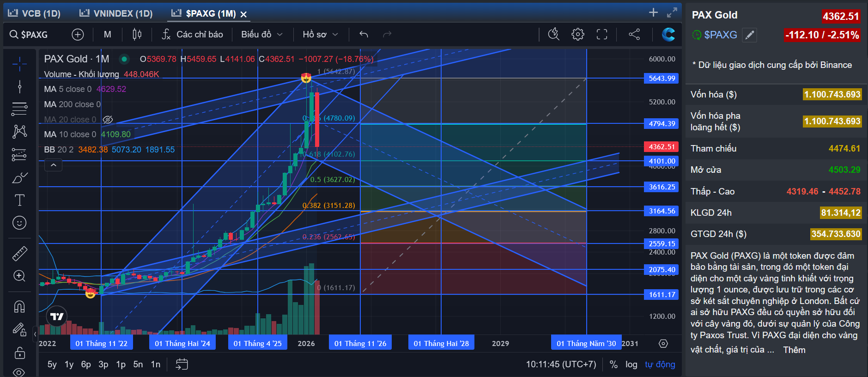Toggle magnet mode for drawings
Screen dimensions: 868x377
tap(19, 306)
